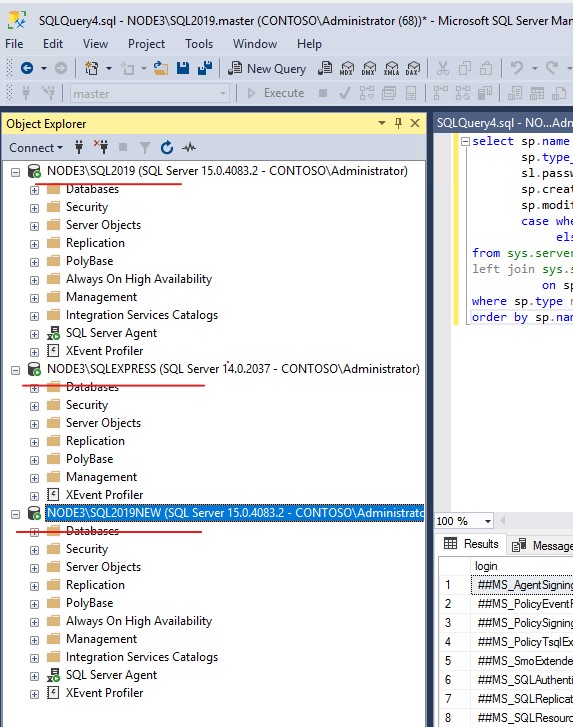Click the MDX query toolbar icon
This screenshot has width=573, height=727.
pos(347,69)
